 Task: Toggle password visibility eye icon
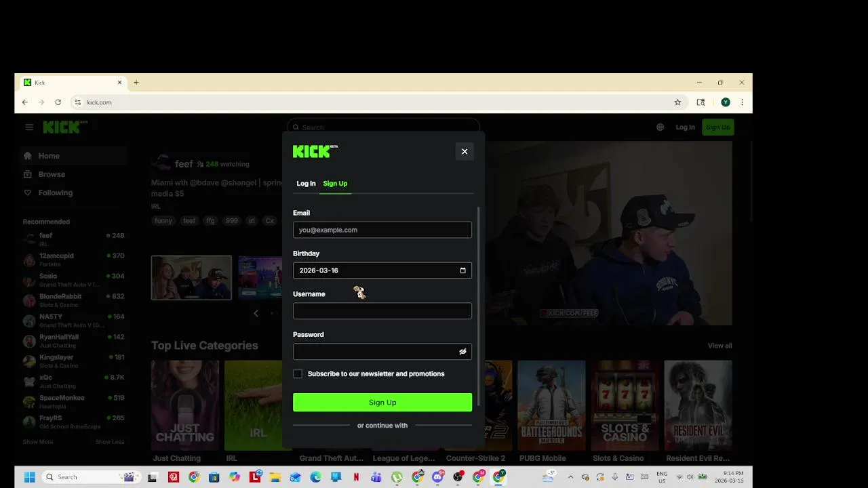click(x=462, y=352)
